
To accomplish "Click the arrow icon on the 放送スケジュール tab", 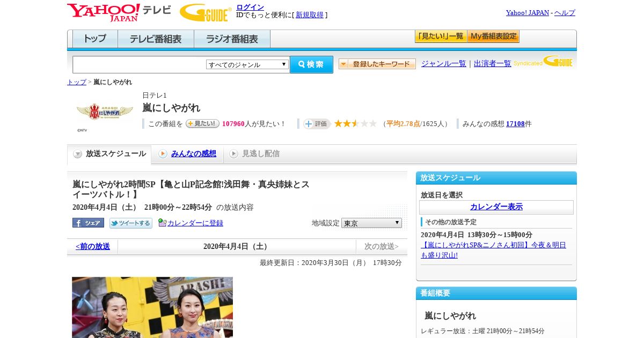I will (x=78, y=154).
